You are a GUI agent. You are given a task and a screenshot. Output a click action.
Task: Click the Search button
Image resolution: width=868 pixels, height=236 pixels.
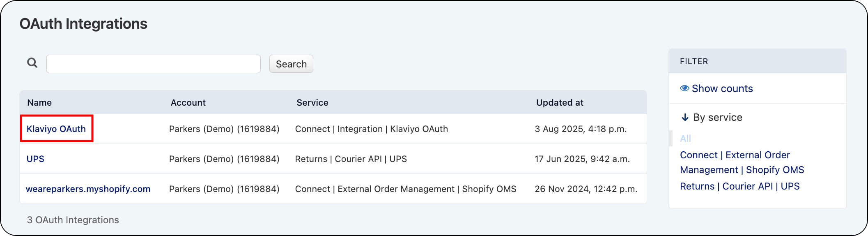(291, 64)
